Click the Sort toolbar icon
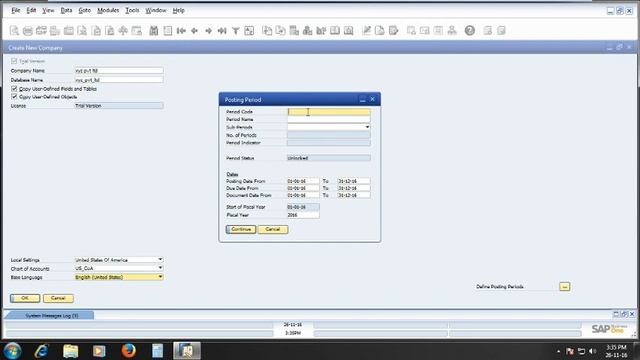The image size is (640, 360). point(249,31)
